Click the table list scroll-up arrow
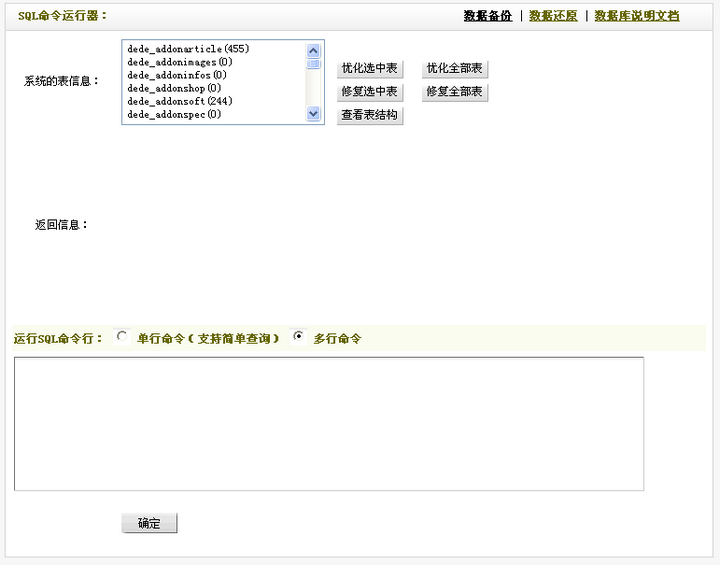This screenshot has width=720, height=565. [314, 50]
